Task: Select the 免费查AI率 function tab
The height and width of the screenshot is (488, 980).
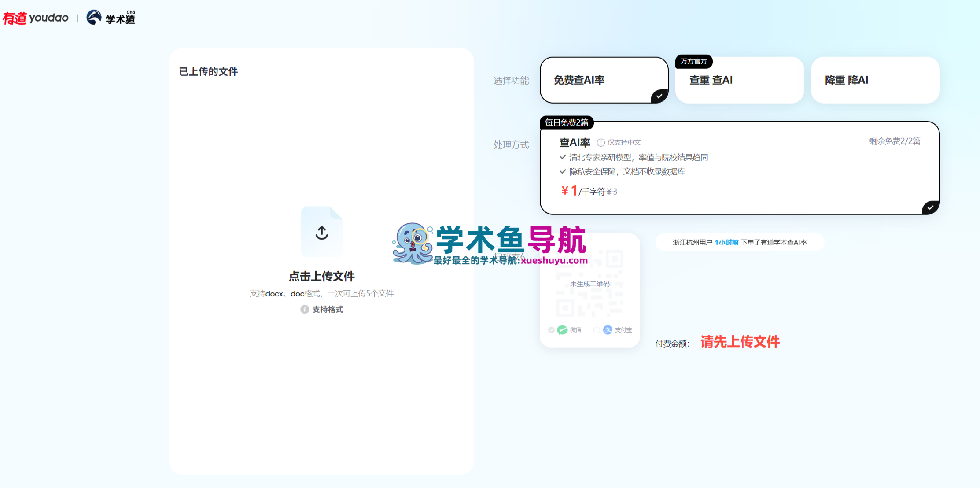Action: click(x=604, y=80)
